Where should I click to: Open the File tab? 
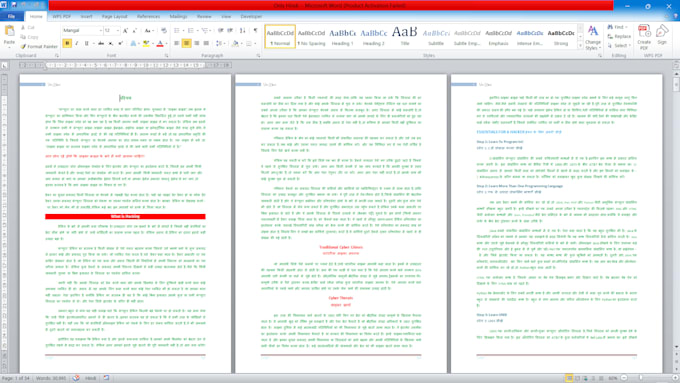coord(12,16)
